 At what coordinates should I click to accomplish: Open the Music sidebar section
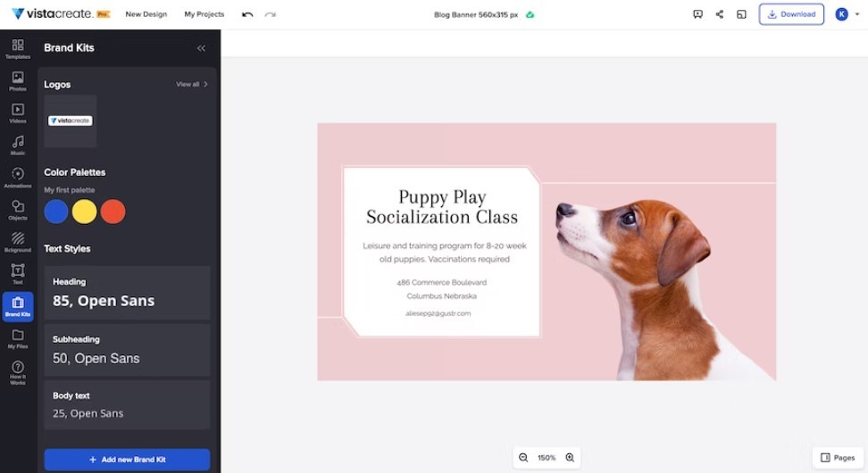[x=18, y=145]
